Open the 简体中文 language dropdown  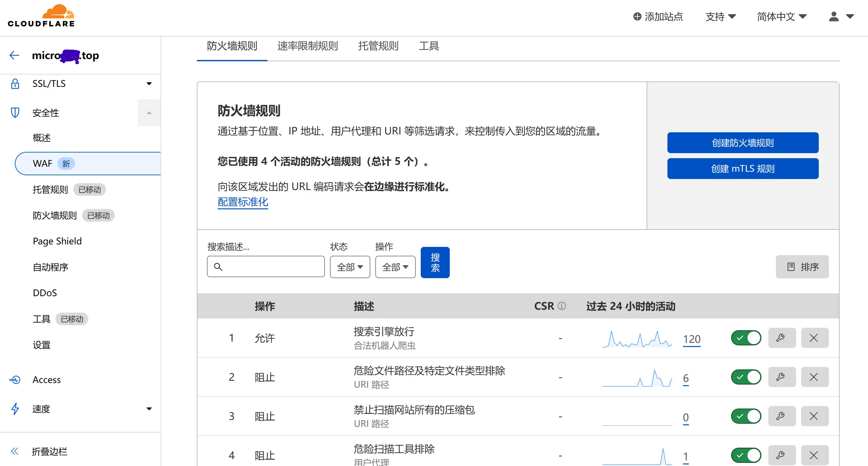click(x=782, y=16)
